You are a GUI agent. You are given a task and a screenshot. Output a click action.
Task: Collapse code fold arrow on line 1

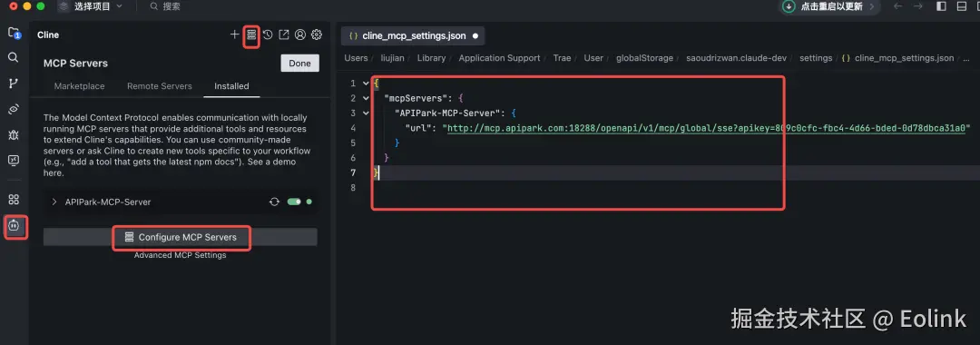pos(366,84)
